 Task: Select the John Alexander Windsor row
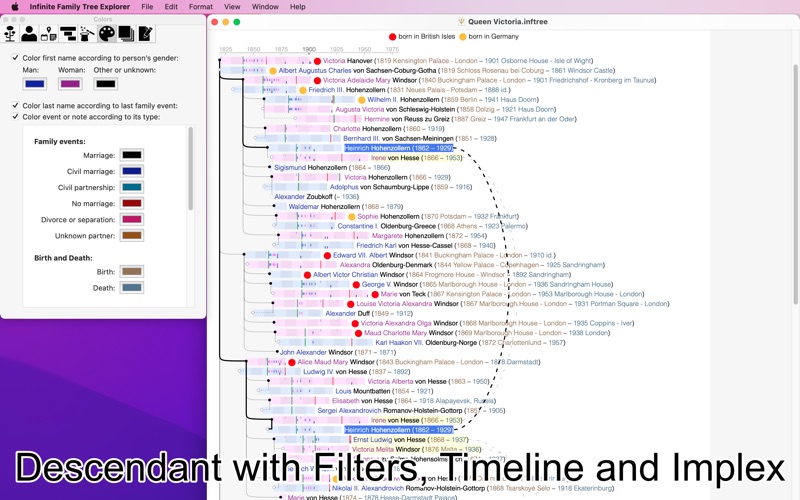tap(338, 352)
